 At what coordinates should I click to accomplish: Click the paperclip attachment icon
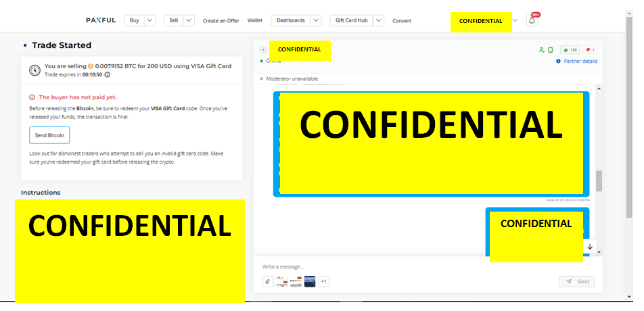tap(268, 281)
